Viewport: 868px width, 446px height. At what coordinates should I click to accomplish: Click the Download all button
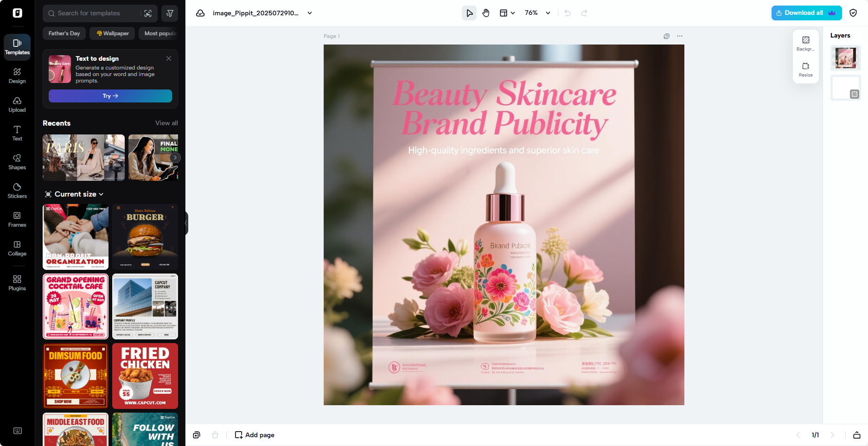click(x=806, y=13)
